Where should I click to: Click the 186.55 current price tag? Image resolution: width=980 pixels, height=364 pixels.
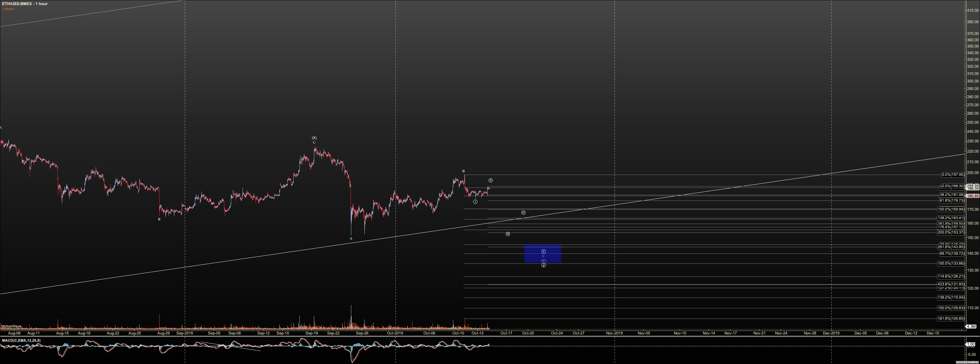973,188
